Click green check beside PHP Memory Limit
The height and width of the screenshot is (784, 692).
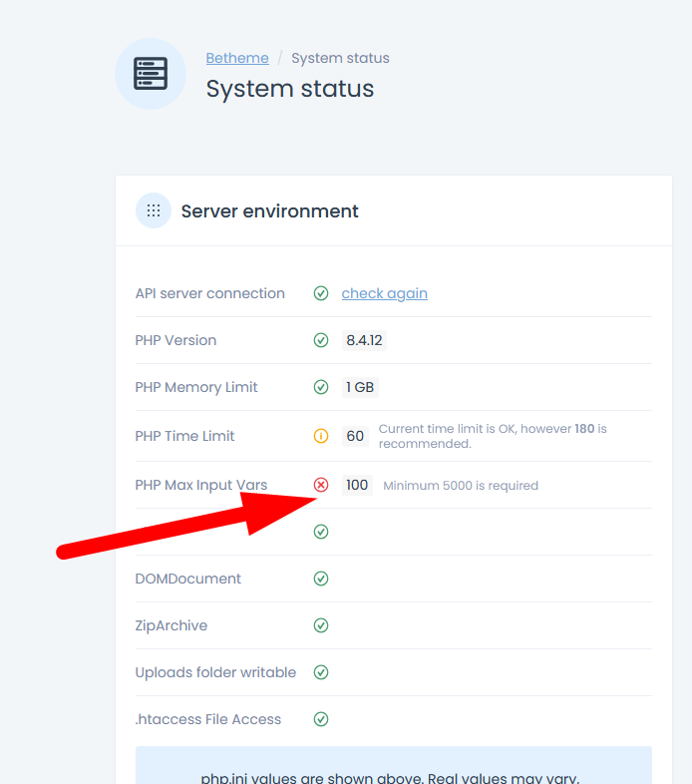coord(321,387)
